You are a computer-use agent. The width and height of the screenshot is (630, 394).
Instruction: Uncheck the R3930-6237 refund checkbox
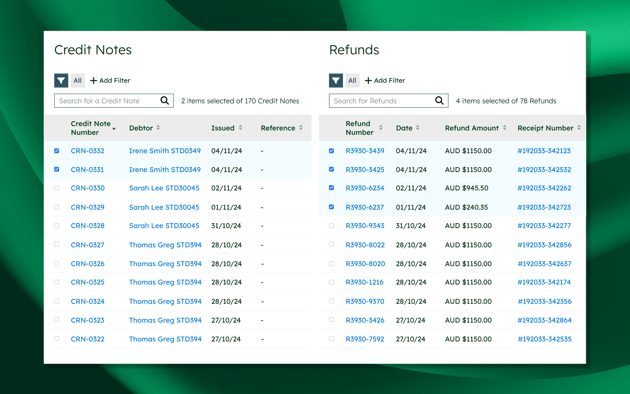[331, 207]
